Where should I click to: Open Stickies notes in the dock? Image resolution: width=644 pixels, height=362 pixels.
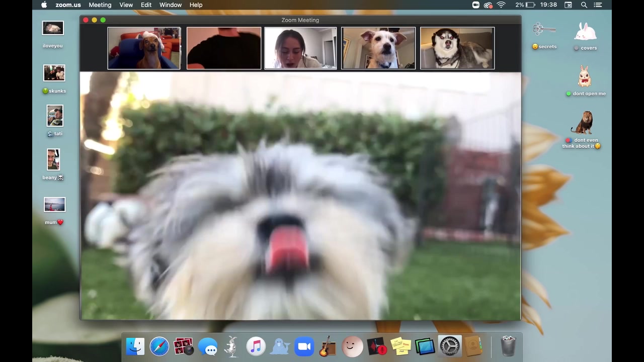[x=401, y=346]
